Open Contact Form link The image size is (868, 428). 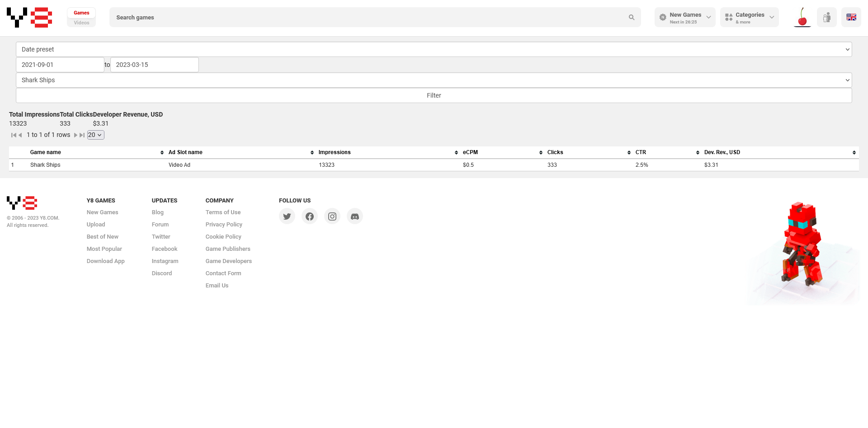pos(223,273)
